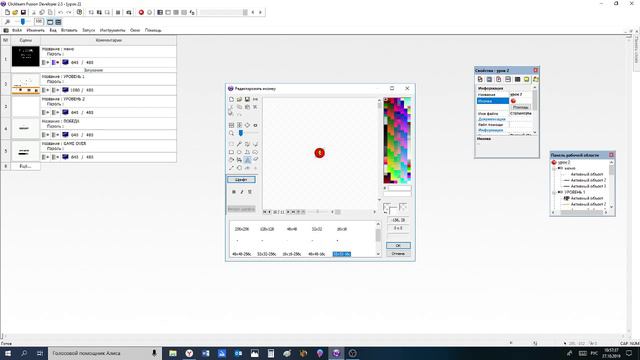This screenshot has width=640, height=360.
Task: Open the Изменить menu
Action: [x=36, y=30]
